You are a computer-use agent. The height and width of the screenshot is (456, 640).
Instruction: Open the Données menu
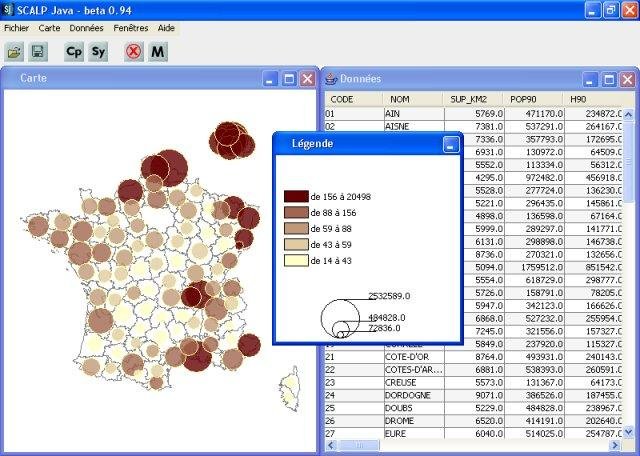[x=87, y=28]
